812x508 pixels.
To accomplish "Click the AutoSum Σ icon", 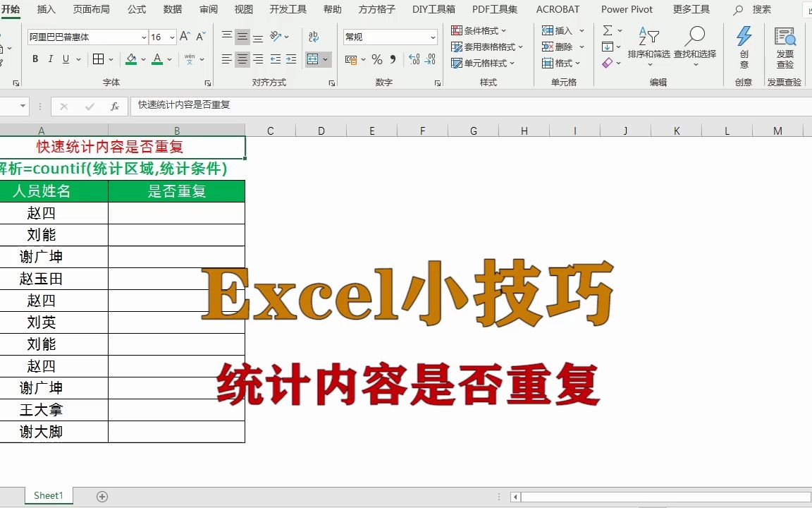I will tap(607, 30).
